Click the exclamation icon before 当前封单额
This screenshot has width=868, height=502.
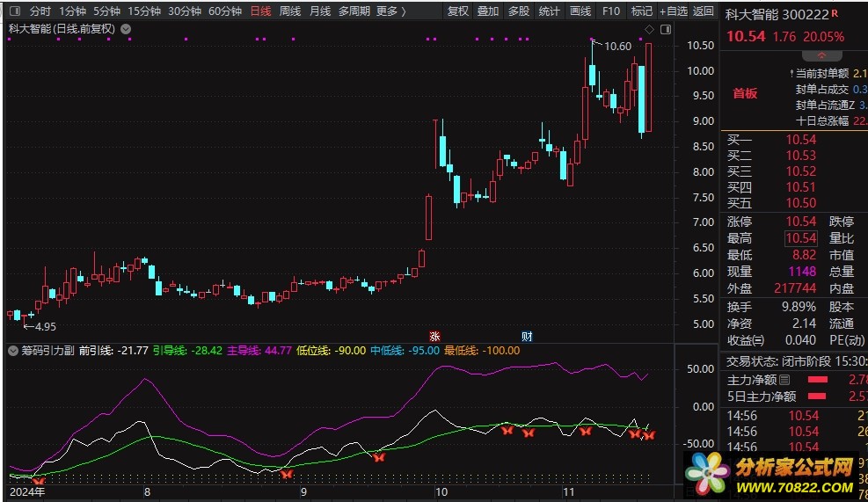coord(792,73)
